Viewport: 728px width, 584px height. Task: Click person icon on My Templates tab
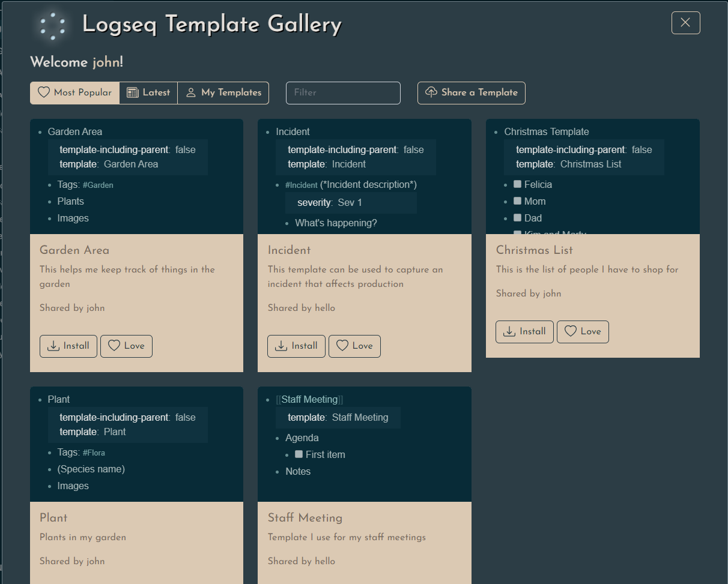[191, 92]
